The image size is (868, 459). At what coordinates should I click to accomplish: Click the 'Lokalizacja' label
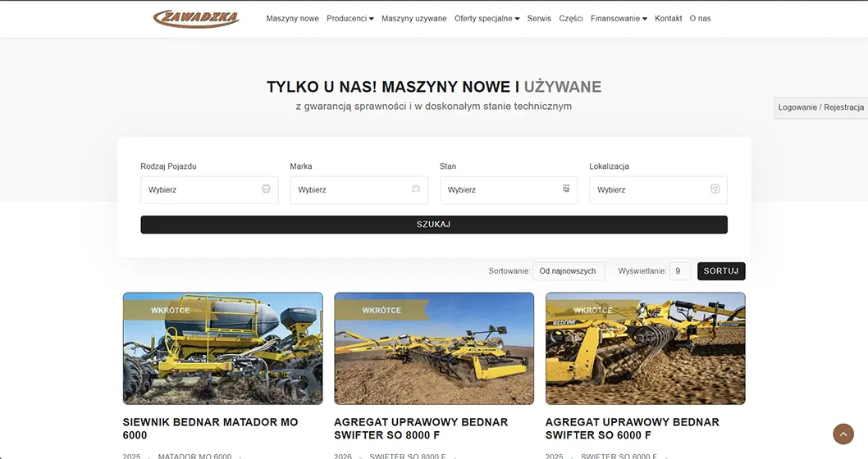(x=609, y=166)
